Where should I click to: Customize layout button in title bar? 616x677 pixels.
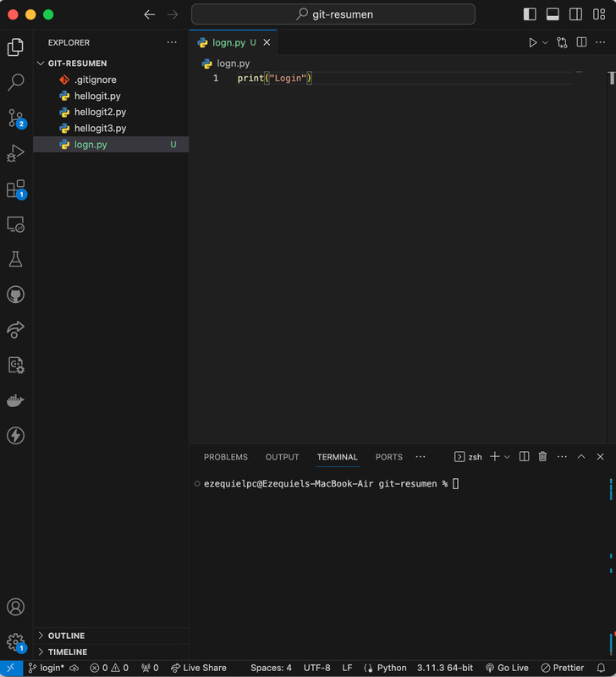599,14
